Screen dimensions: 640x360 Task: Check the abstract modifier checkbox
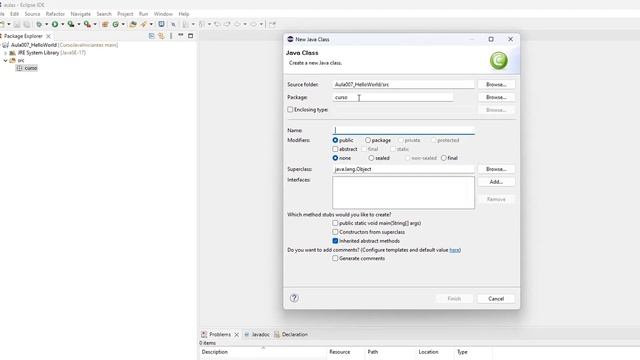pyautogui.click(x=335, y=149)
